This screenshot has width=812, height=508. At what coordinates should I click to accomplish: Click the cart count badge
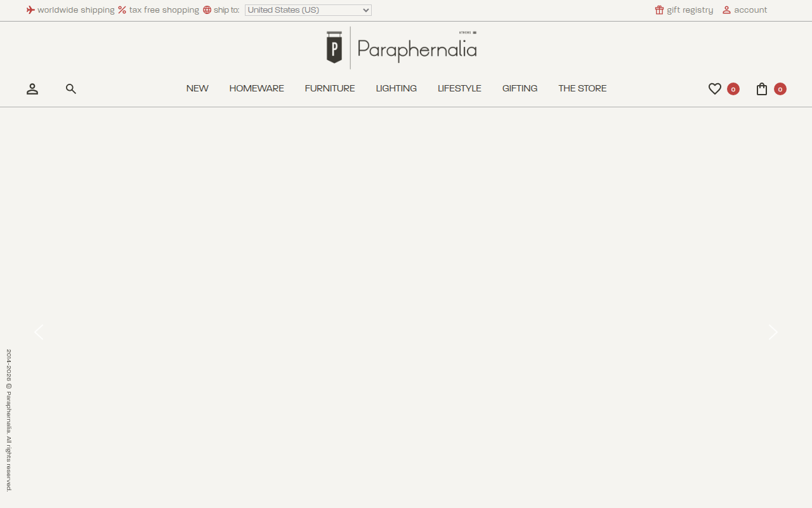coord(780,89)
